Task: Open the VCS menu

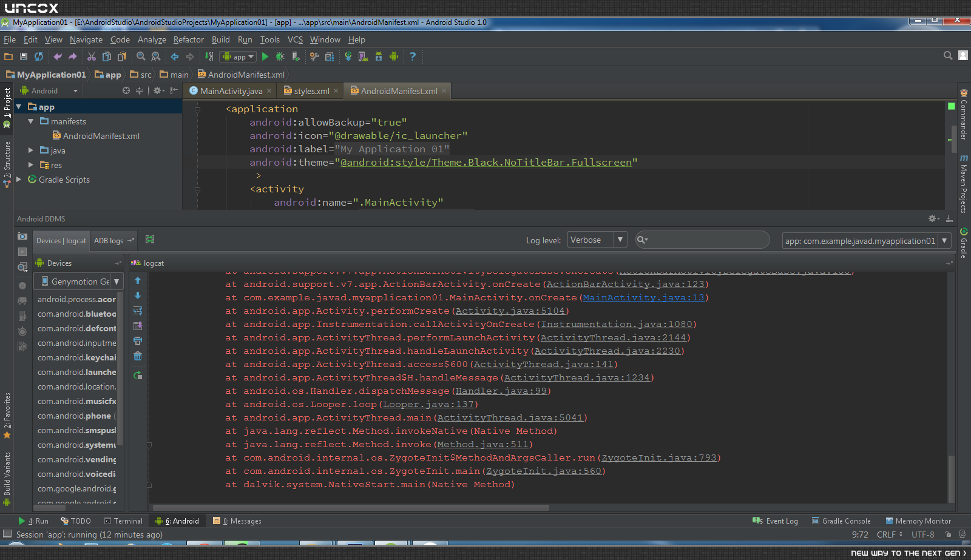Action: tap(295, 39)
